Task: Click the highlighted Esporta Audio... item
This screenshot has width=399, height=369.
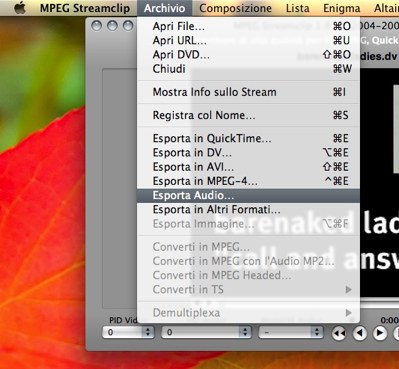Action: tap(248, 196)
